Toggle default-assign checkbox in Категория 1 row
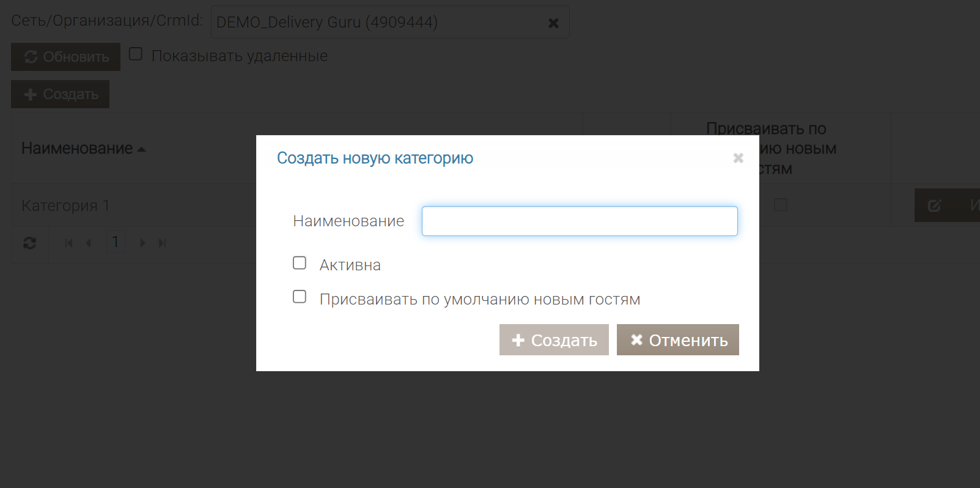Screen dimensions: 980x488 pos(781,205)
